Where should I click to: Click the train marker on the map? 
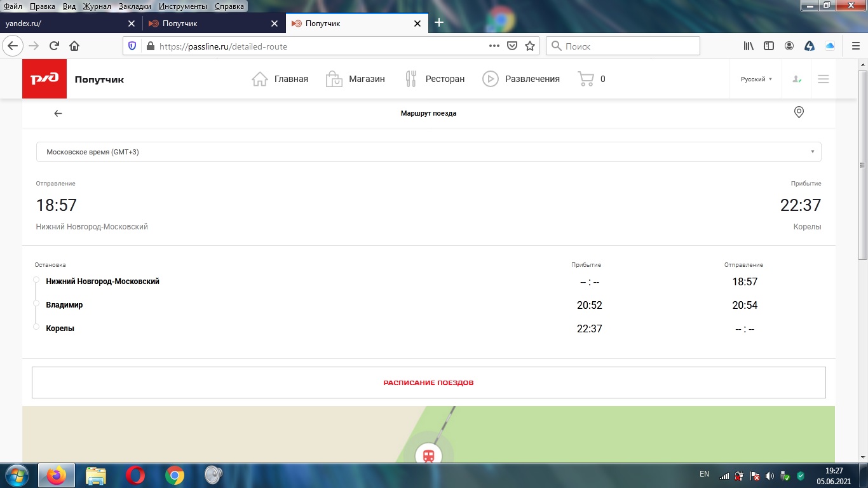click(x=429, y=455)
